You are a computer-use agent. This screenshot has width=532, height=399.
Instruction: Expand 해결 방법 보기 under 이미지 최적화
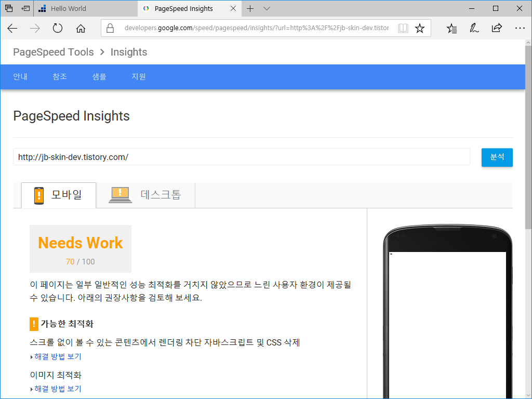click(x=58, y=389)
